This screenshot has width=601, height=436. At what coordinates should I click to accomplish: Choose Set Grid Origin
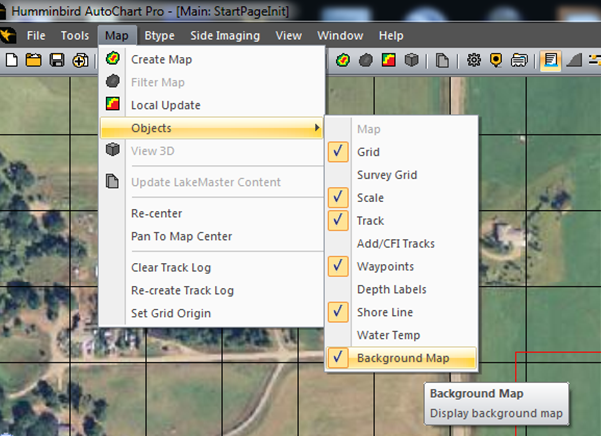coord(212,313)
